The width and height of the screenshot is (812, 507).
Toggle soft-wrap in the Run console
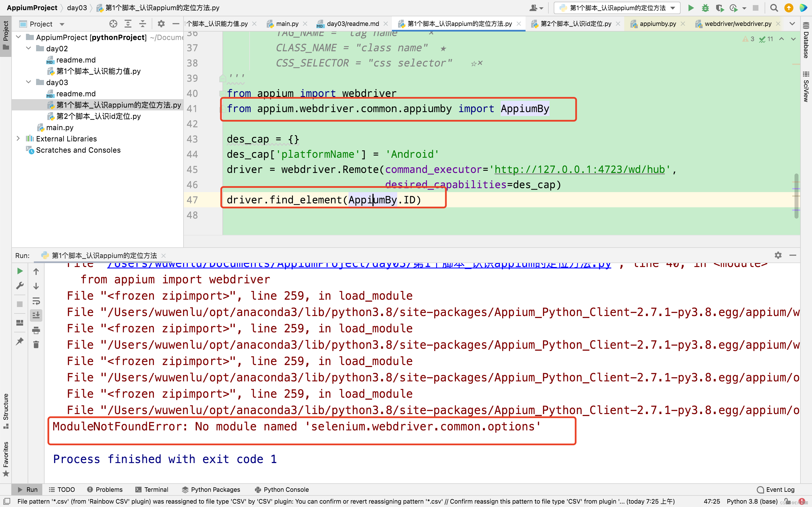click(36, 301)
